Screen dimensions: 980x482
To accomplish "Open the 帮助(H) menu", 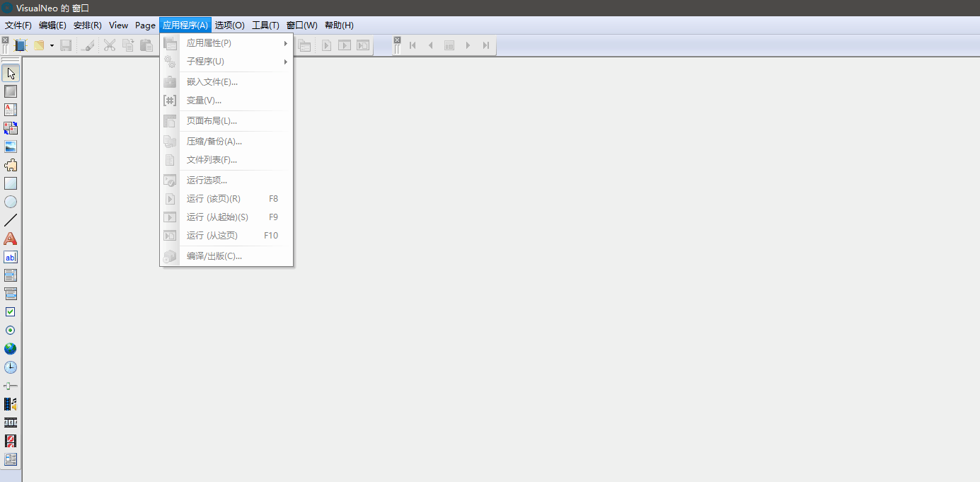I will [339, 25].
